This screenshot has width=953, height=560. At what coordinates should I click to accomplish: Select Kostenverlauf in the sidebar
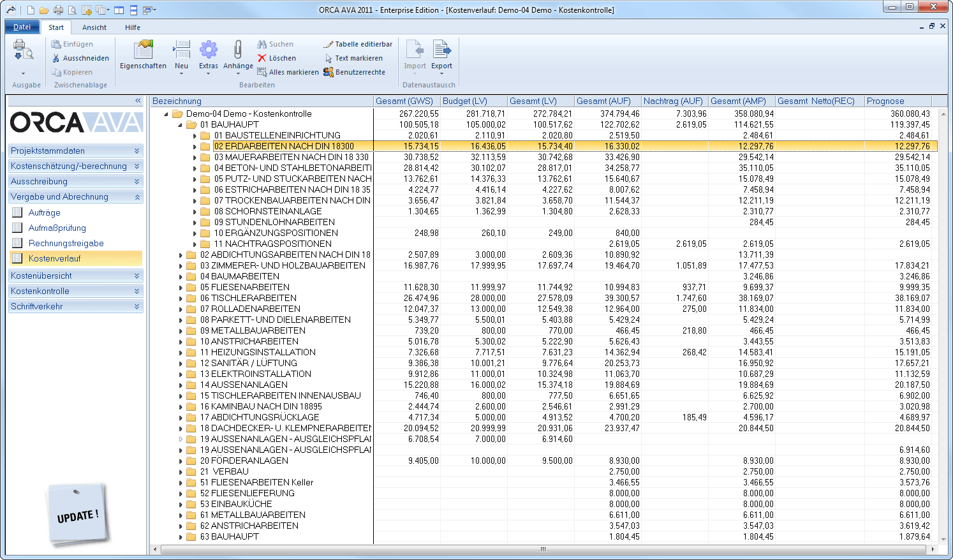tap(76, 258)
